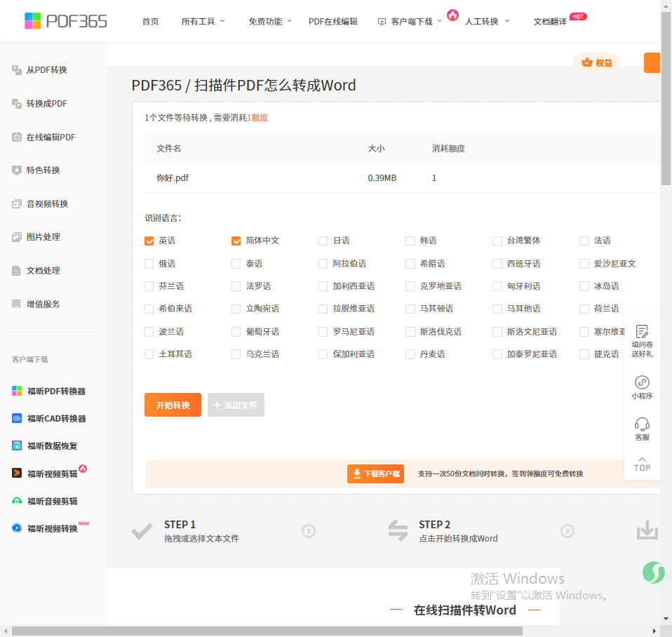Viewport: 672px width, 637px height.
Task: Go to 首页 in the navbar
Action: click(x=150, y=22)
